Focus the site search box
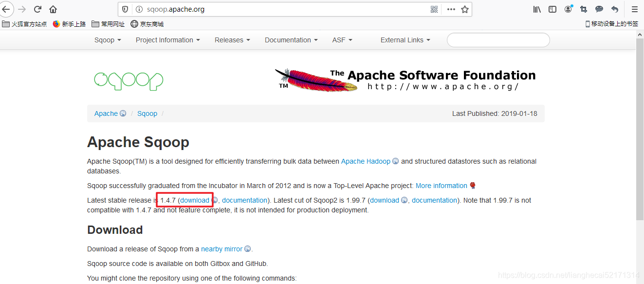 click(498, 40)
